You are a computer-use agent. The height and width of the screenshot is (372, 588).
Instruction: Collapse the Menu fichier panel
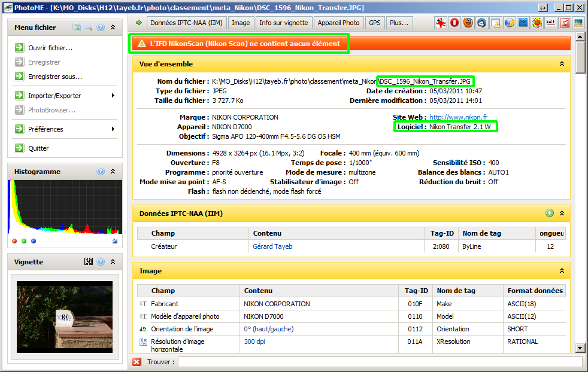(113, 27)
